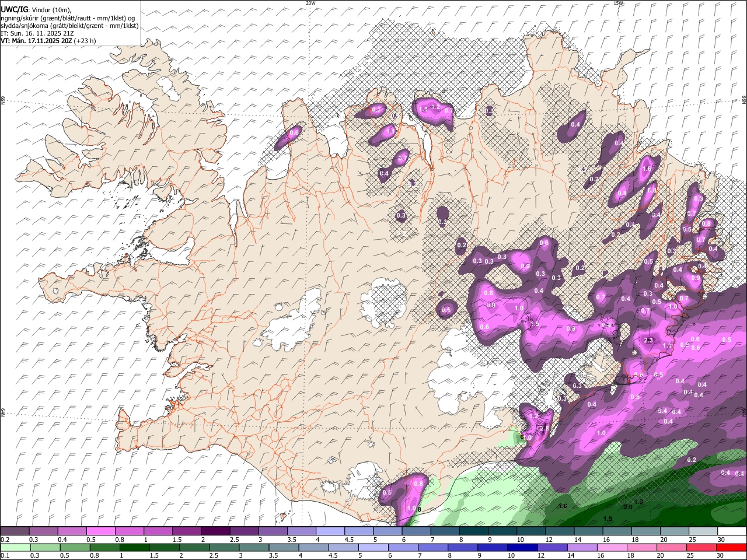
Task: Click the 'VT: Mán. 17.11.2025 20Z (+23 h)' line
Action: click(x=48, y=41)
